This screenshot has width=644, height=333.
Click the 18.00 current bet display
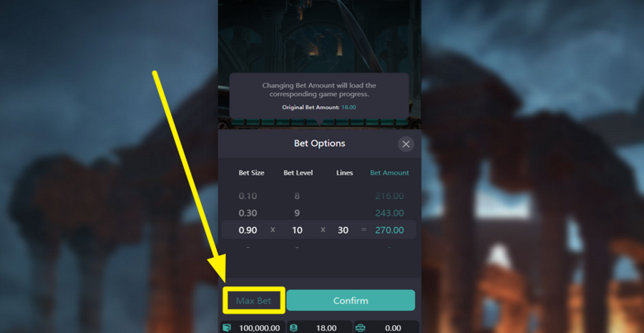(x=326, y=328)
